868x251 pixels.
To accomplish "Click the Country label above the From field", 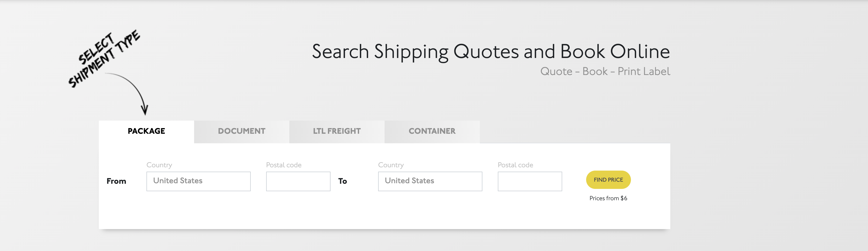I will click(x=159, y=165).
